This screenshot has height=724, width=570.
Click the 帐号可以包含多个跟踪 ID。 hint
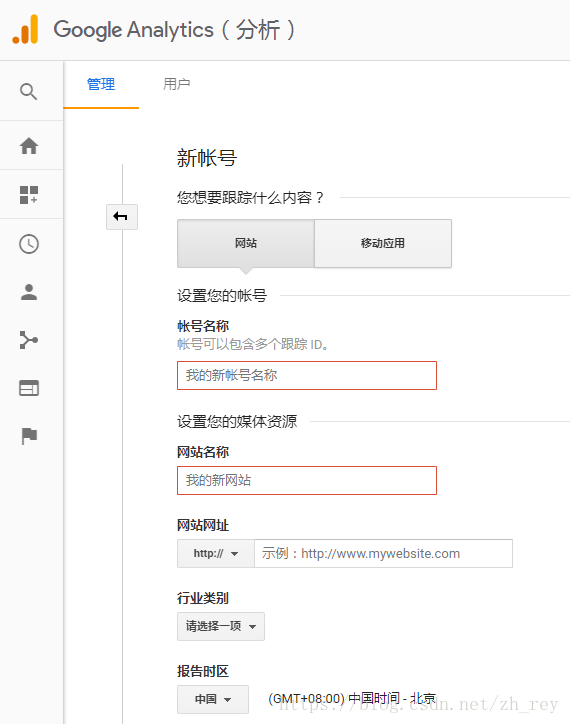pyautogui.click(x=253, y=344)
